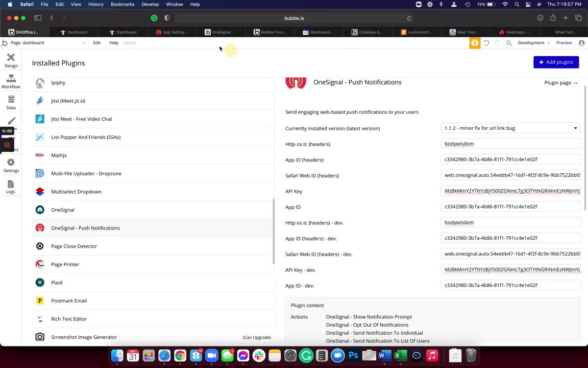
Task: Open Google Chrome from the dock
Action: [180, 355]
